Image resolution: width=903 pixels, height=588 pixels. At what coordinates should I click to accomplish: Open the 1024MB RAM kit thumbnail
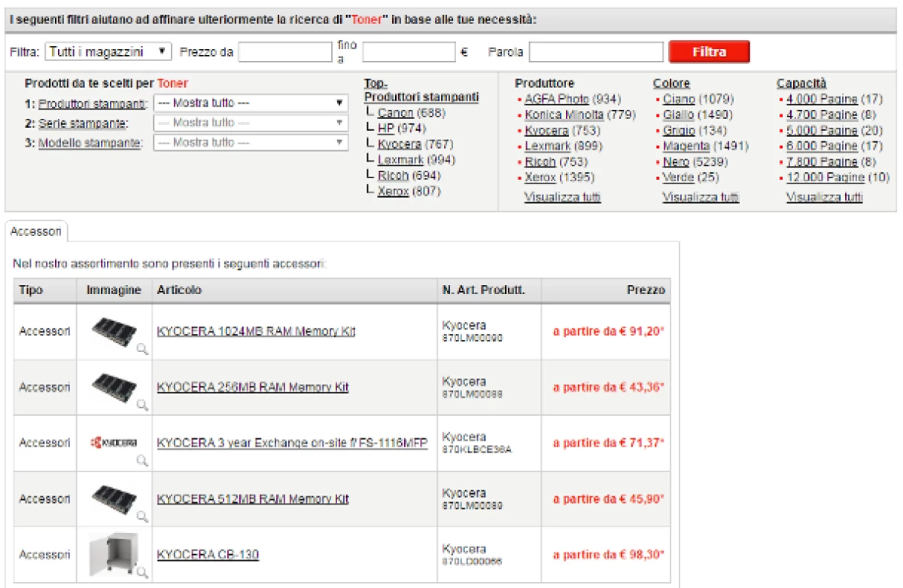coord(113,331)
